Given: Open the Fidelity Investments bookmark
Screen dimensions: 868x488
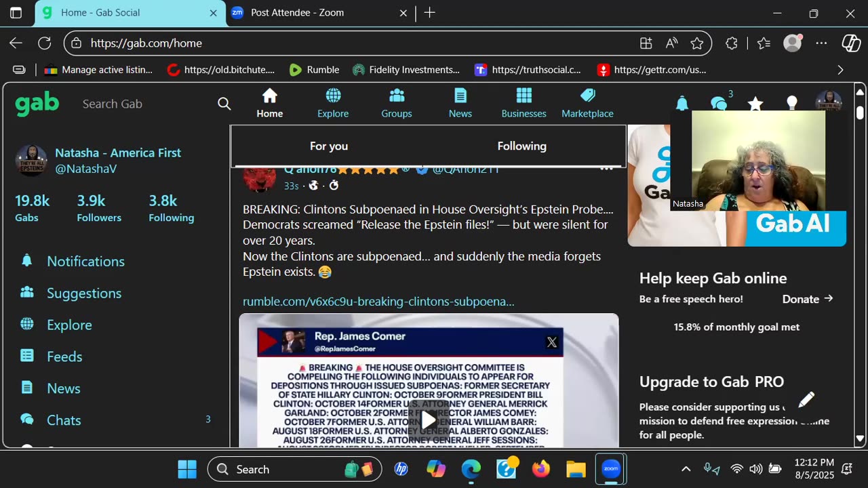Looking at the screenshot, I should pos(406,70).
